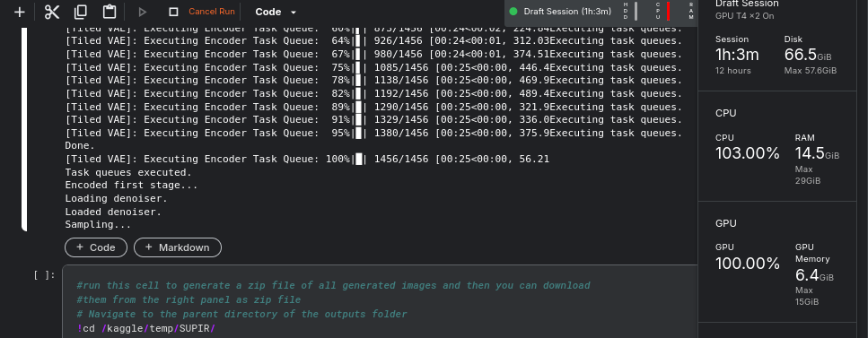The width and height of the screenshot is (868, 338).
Task: Collapse cell output via left white bar
Action: (24, 128)
